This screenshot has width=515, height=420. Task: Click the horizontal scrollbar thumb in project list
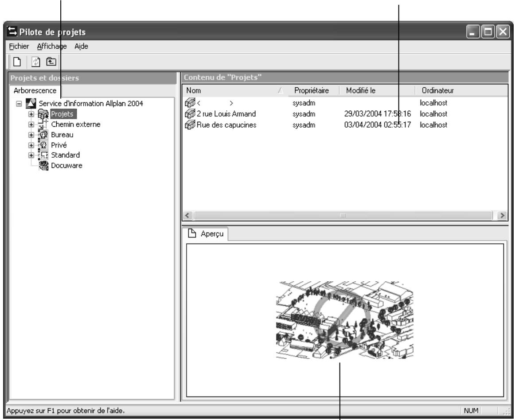point(343,215)
